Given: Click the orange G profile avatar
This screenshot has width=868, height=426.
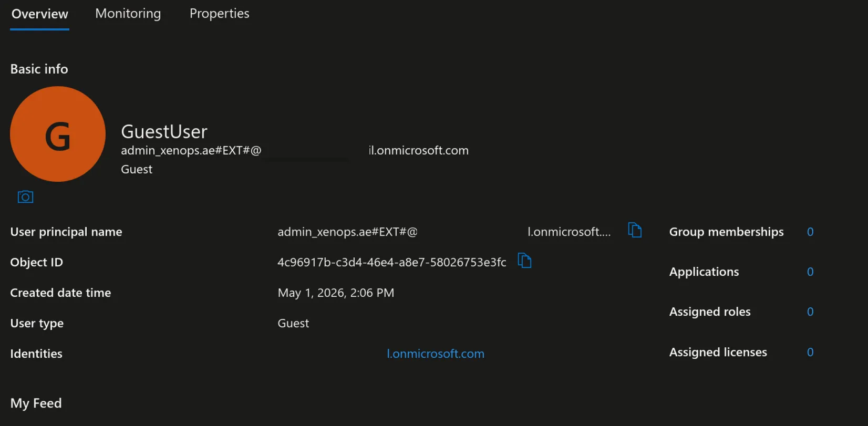Looking at the screenshot, I should (x=58, y=134).
